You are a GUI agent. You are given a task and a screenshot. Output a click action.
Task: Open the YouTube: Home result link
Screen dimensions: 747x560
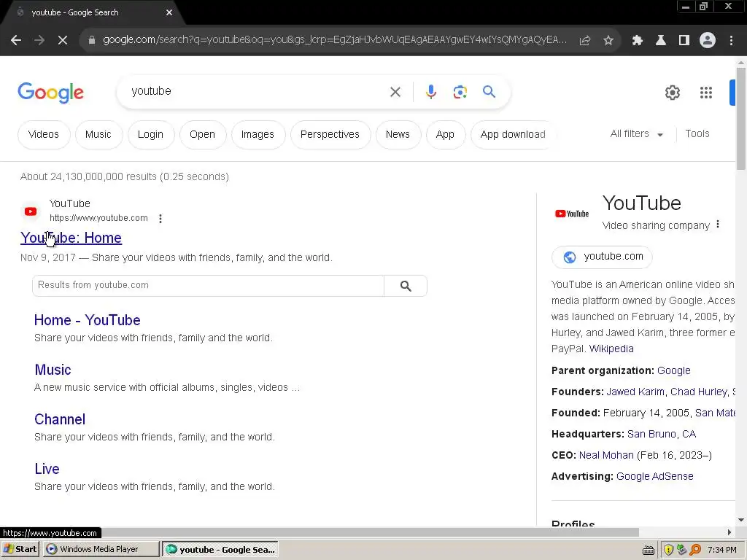pyautogui.click(x=71, y=238)
